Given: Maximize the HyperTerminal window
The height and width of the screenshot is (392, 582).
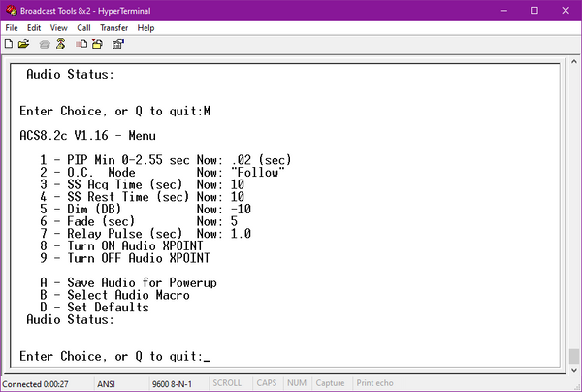Looking at the screenshot, I should pos(534,11).
